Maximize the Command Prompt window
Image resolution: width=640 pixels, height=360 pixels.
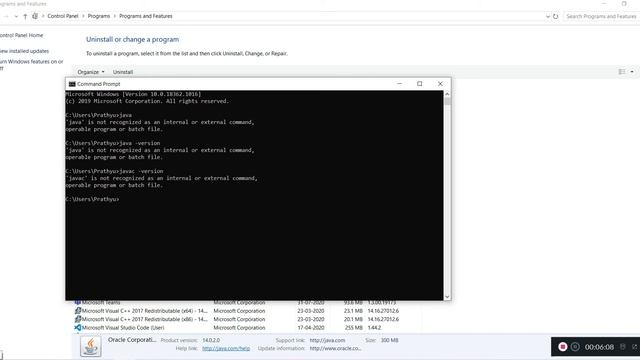(420, 84)
